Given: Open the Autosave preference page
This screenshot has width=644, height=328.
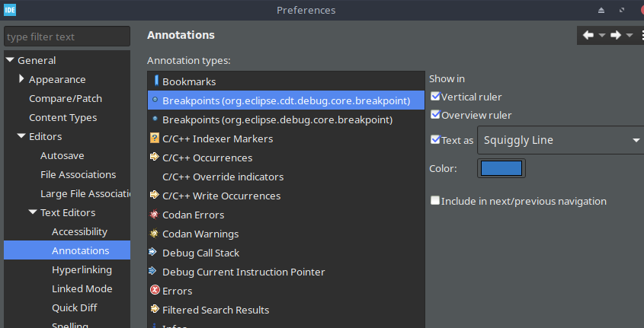Looking at the screenshot, I should click(62, 155).
